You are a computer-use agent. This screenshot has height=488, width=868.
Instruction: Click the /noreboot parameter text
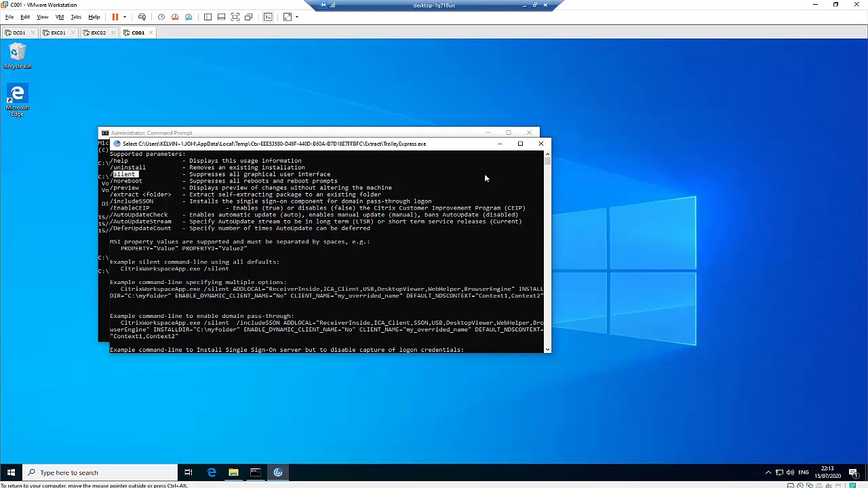(x=126, y=181)
